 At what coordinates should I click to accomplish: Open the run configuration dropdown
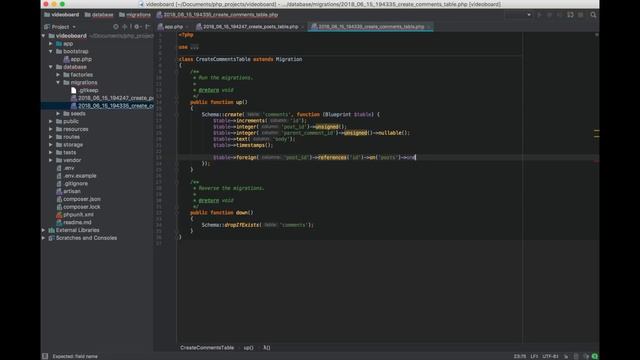[518, 15]
